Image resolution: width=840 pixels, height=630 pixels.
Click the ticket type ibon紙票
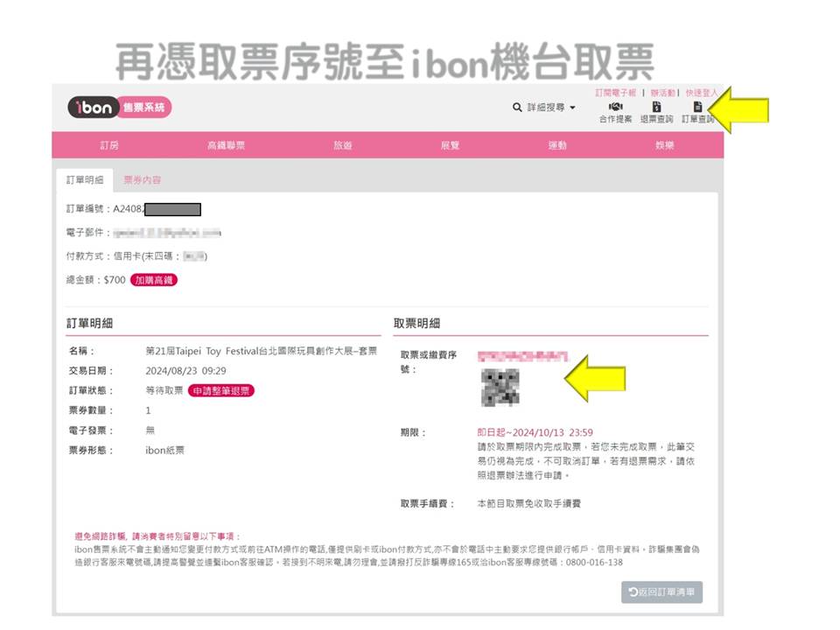165,450
